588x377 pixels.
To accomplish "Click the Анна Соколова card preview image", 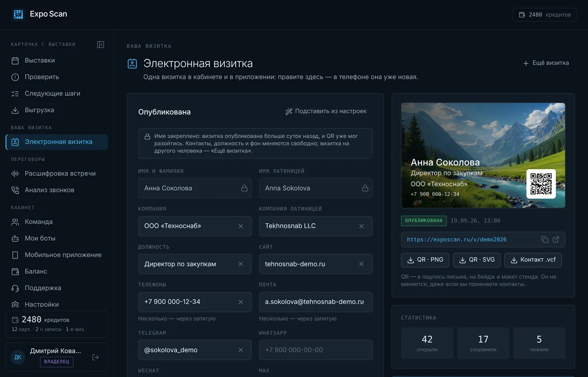I will coord(483,155).
